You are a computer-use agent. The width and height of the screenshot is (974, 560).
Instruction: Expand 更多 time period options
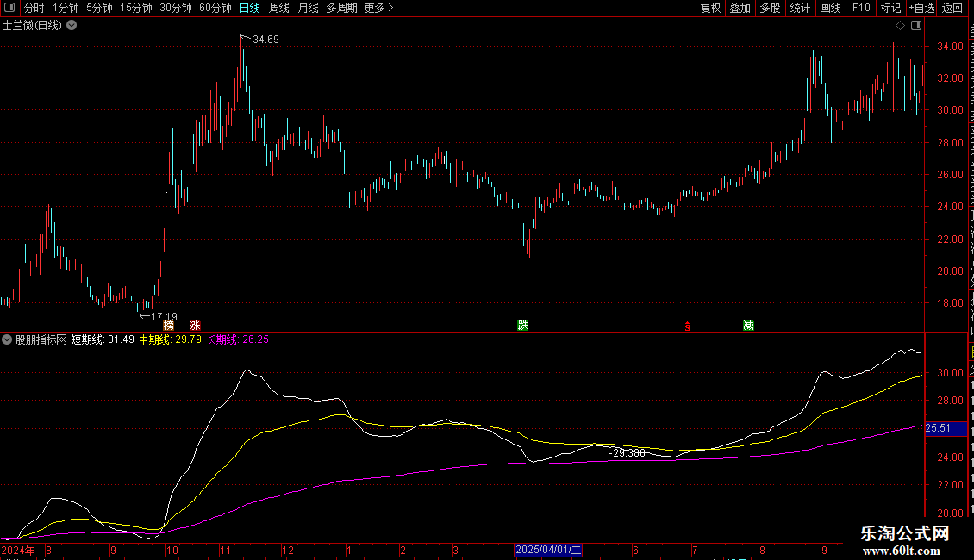[378, 8]
